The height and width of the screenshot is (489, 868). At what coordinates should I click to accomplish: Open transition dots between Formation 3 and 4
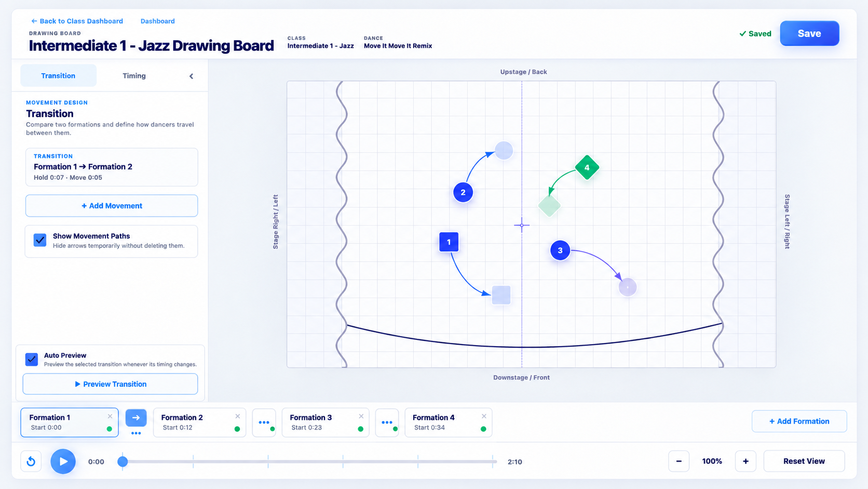pos(387,422)
